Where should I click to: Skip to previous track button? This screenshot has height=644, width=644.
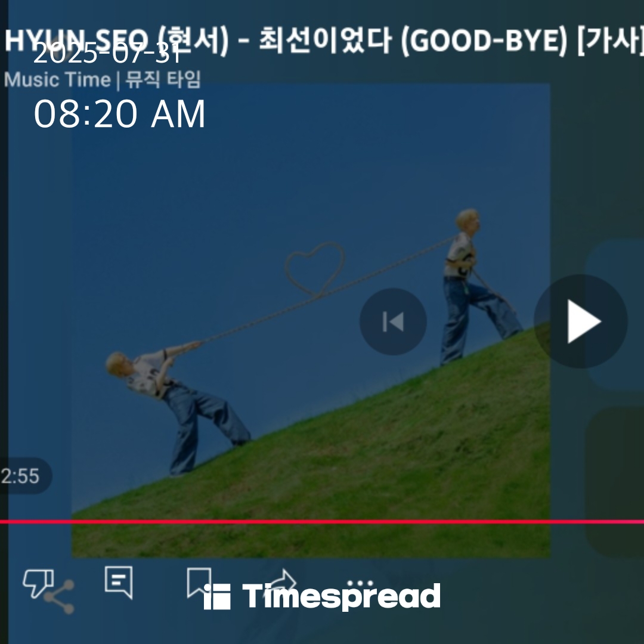(393, 321)
